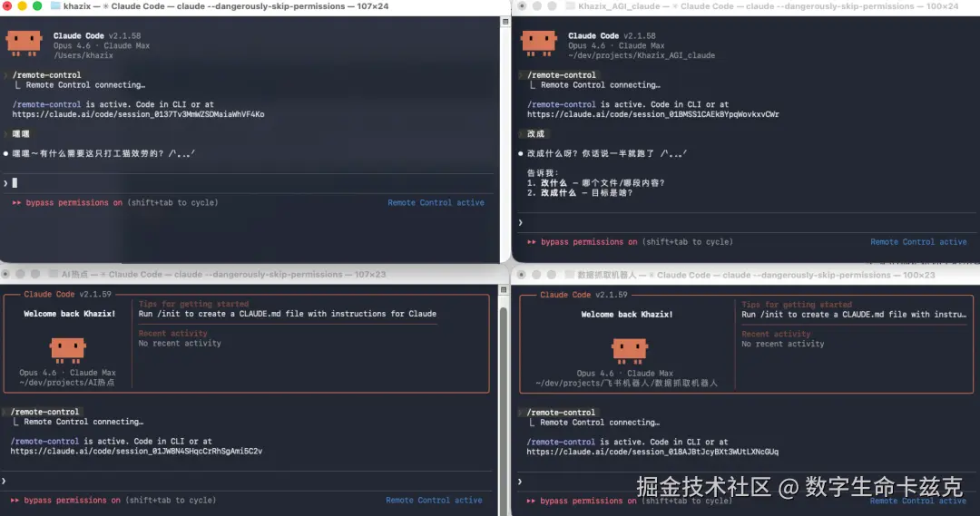Viewport: 980px width, 516px height.
Task: Click the Claude mascot icon in khazix window
Action: [24, 44]
